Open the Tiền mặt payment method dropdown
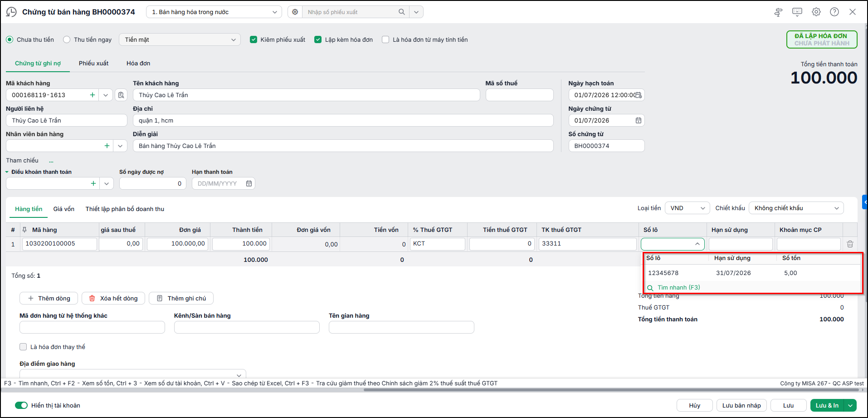 coord(180,39)
